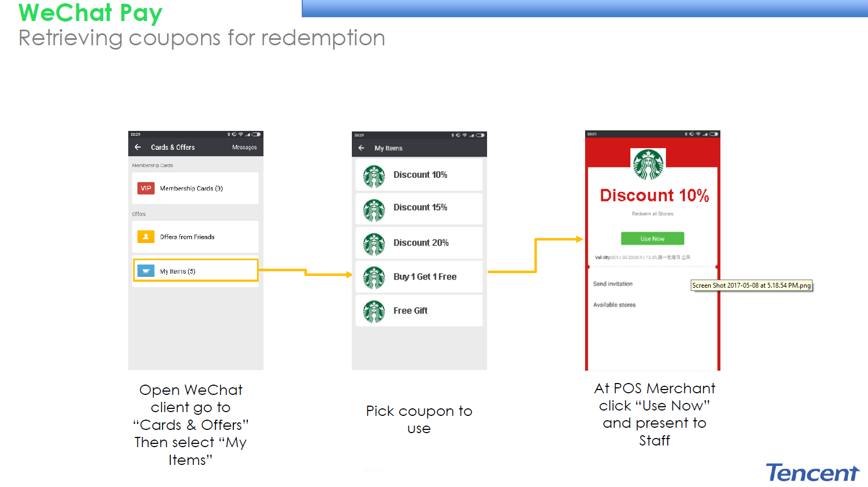The width and height of the screenshot is (868, 487).
Task: Open Available stores on coupon detail
Action: pyautogui.click(x=614, y=305)
